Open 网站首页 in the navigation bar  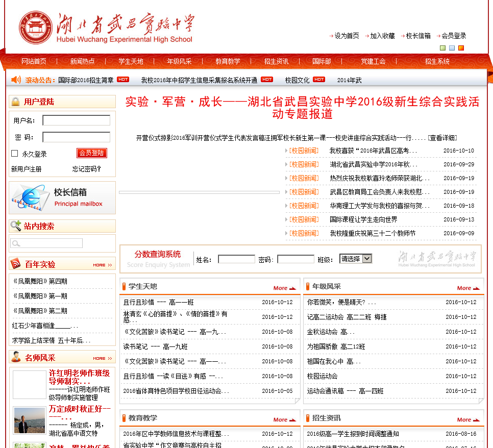click(x=34, y=61)
